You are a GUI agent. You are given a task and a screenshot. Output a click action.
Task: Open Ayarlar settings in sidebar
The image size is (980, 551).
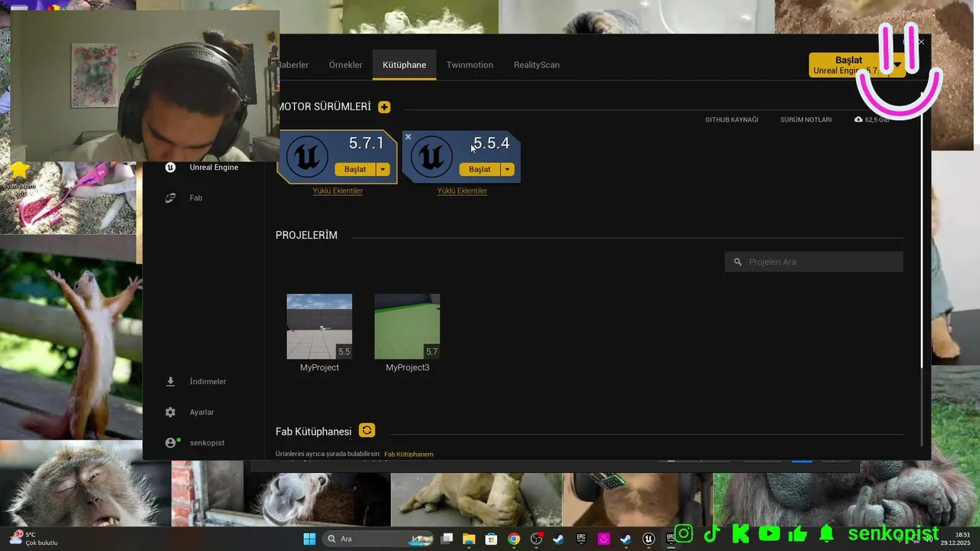191,412
